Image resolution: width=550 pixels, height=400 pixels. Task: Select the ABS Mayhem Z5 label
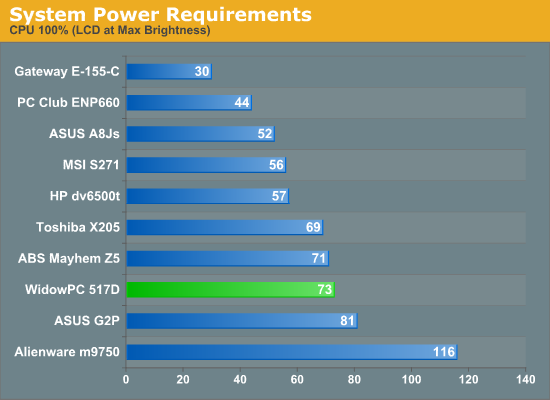[x=69, y=259]
